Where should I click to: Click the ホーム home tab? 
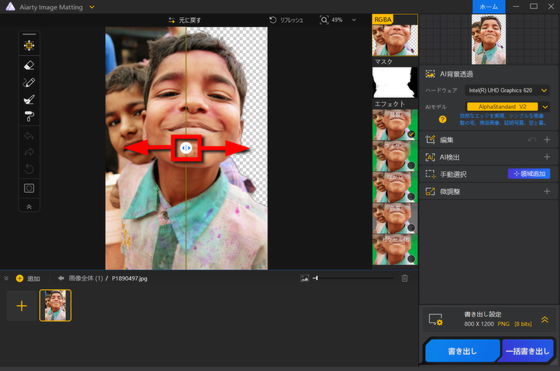pos(489,7)
